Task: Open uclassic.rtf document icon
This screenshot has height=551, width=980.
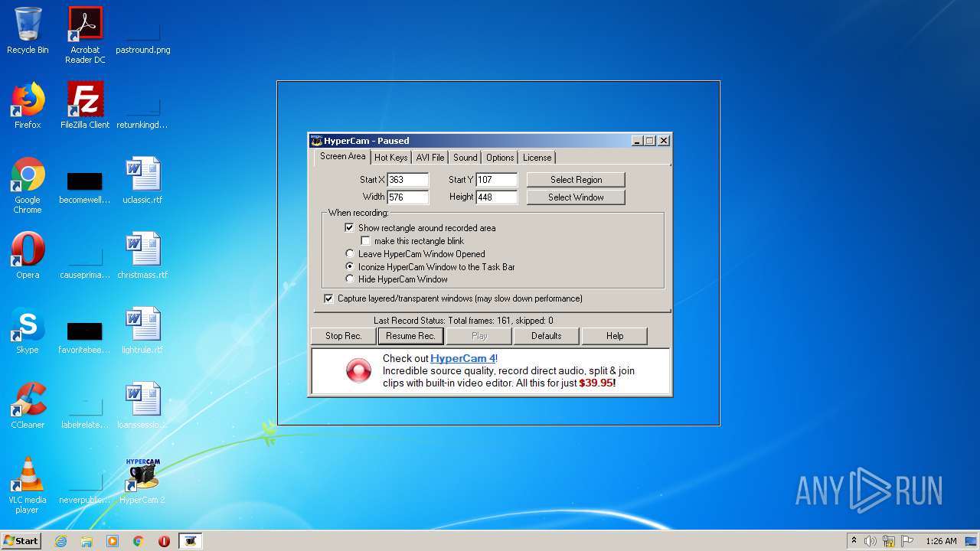Action: [143, 181]
